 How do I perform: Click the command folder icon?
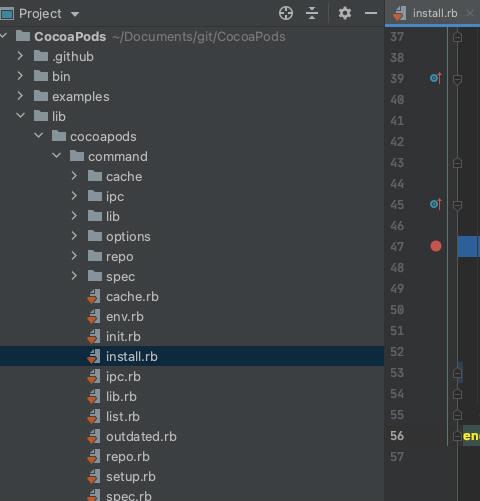77,156
